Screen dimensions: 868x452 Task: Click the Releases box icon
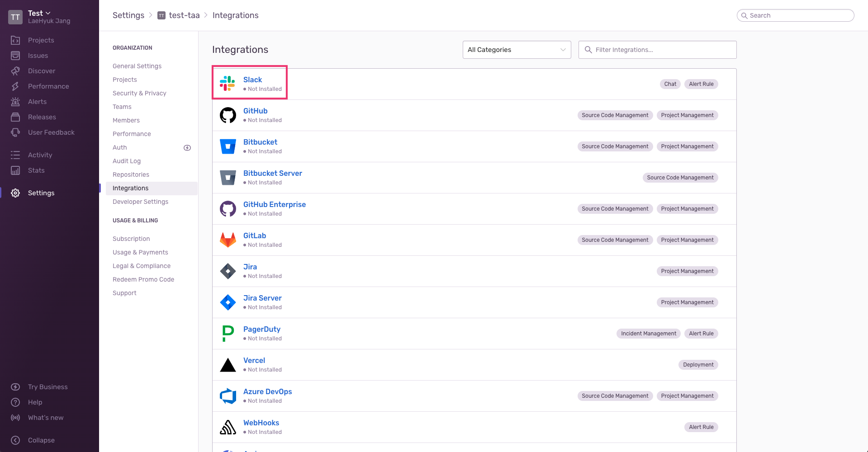pyautogui.click(x=15, y=117)
